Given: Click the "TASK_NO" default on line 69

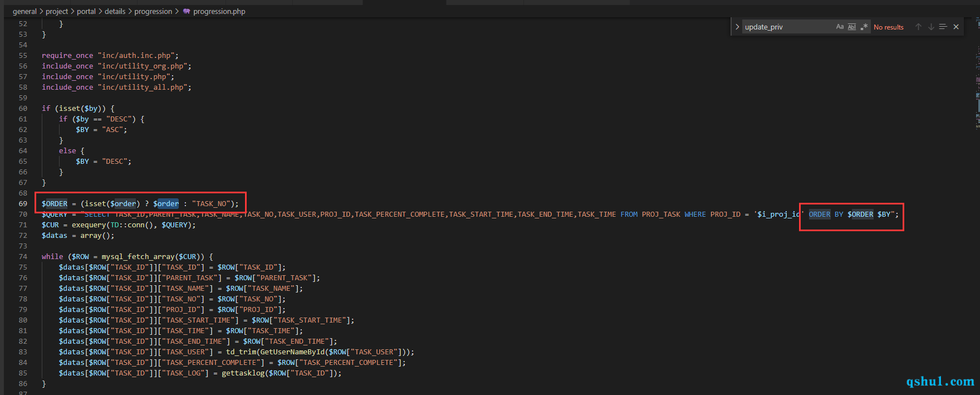Looking at the screenshot, I should 211,203.
